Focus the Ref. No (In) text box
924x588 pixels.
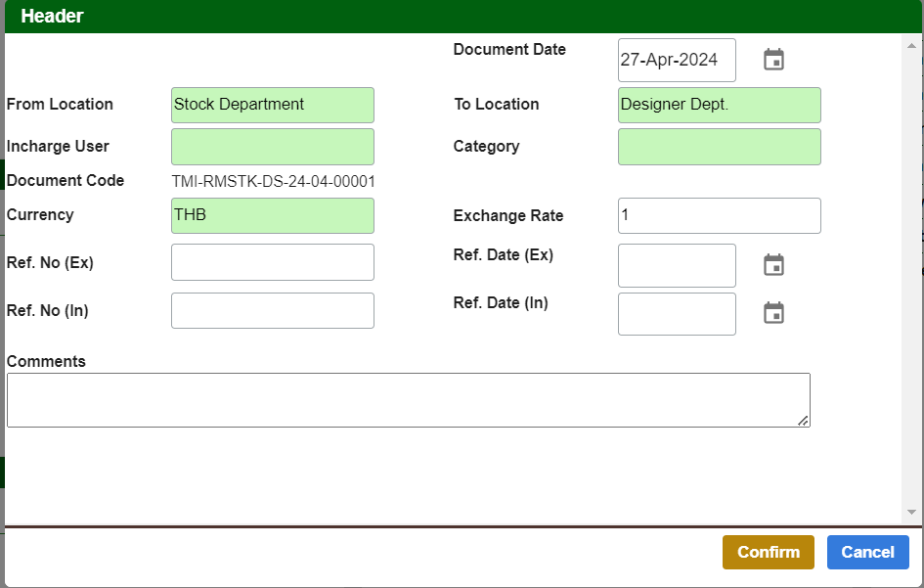[x=272, y=310]
